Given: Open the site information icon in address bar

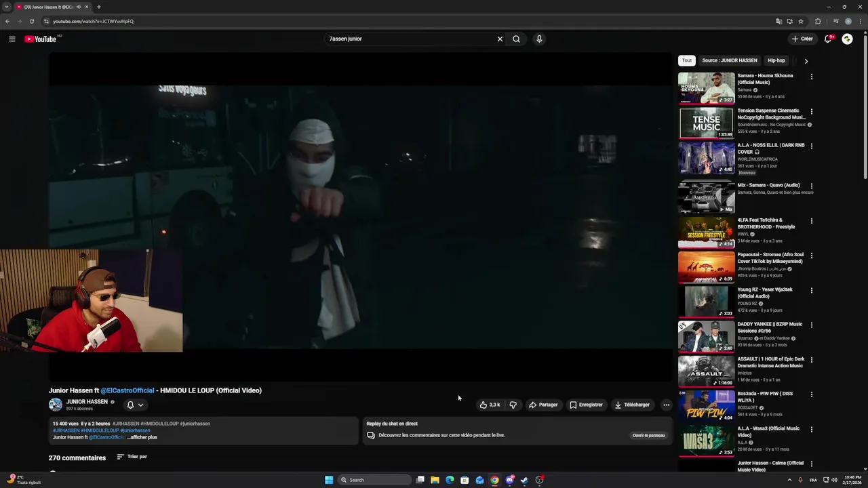Looking at the screenshot, I should 46,21.
